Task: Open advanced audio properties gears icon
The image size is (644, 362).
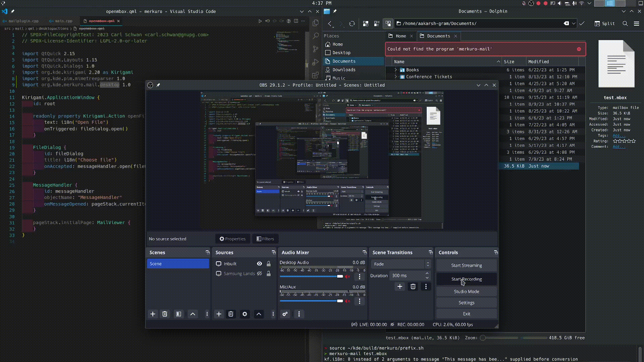Action: pos(285,314)
